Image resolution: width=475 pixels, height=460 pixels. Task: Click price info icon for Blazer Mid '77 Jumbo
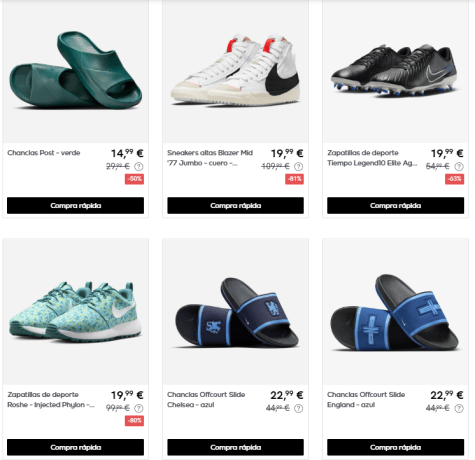click(x=299, y=166)
